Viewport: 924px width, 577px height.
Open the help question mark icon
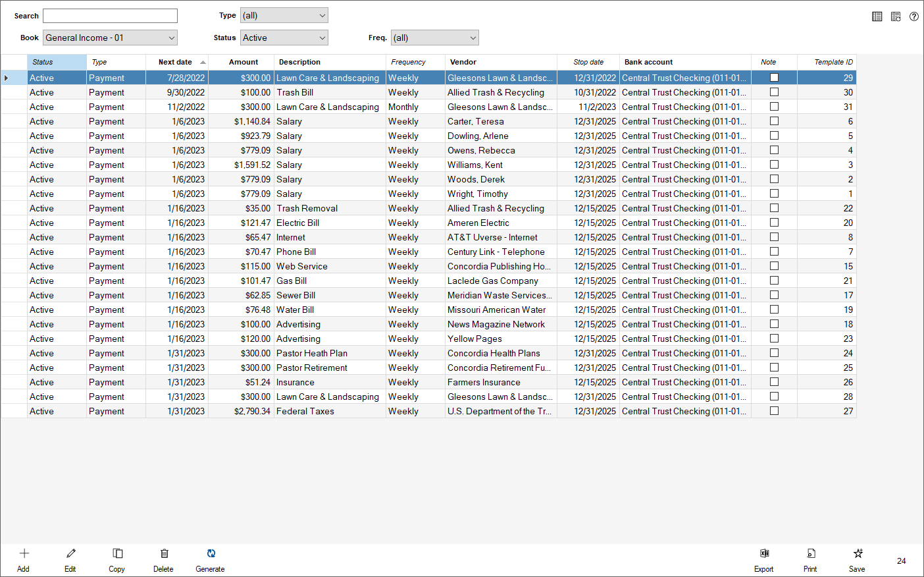[x=914, y=16]
